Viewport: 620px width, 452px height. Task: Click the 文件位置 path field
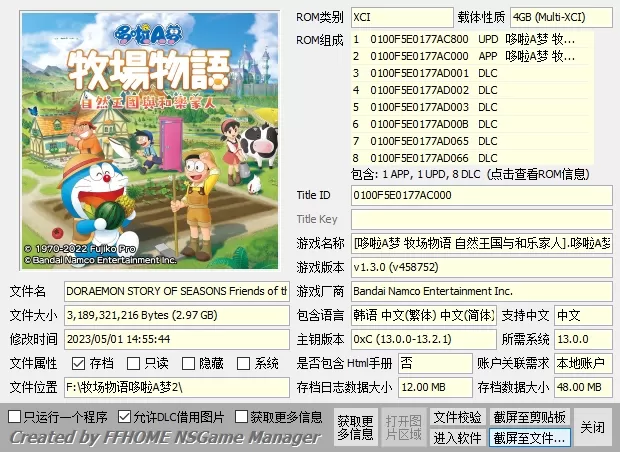[x=176, y=387]
